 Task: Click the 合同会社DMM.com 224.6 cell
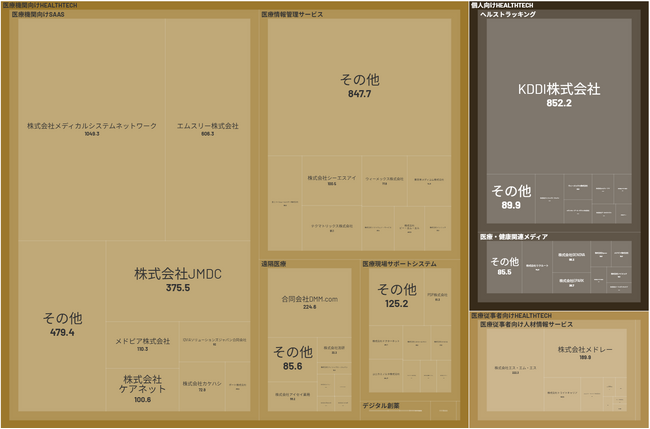click(x=310, y=303)
